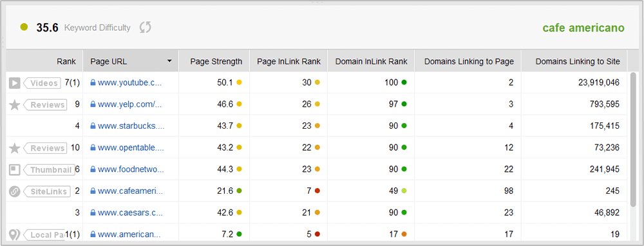This screenshot has height=246, width=644.
Task: Sort by Domain InLink Rank header
Action: [371, 61]
